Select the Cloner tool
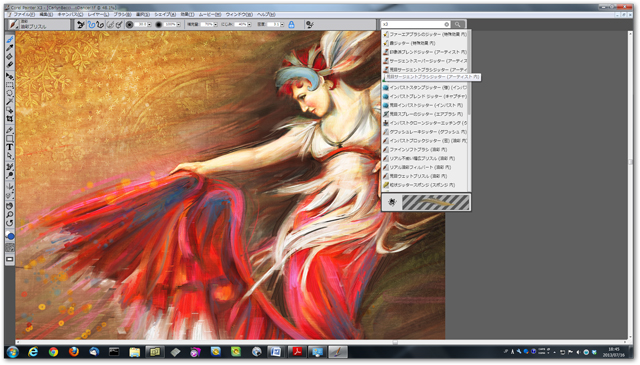This screenshot has height=365, width=640. tap(9, 167)
